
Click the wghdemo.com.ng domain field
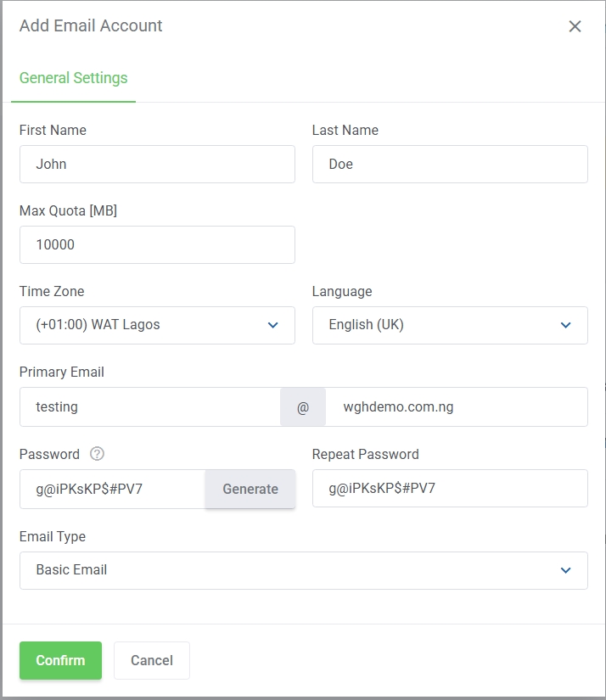457,407
